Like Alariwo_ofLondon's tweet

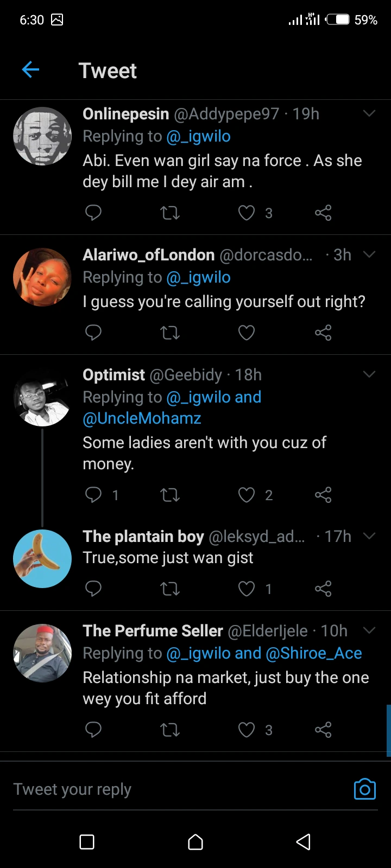(247, 333)
